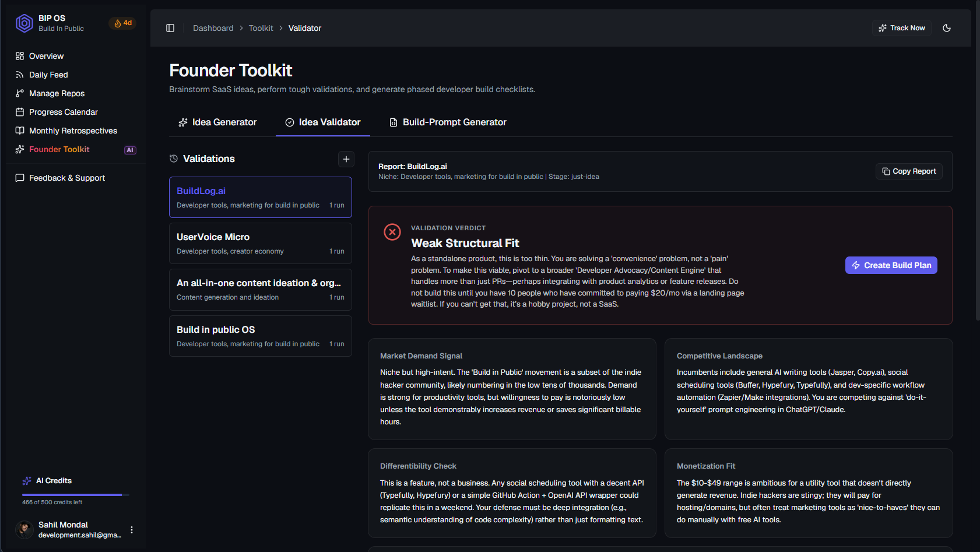The width and height of the screenshot is (980, 552).
Task: Click the Monetization Fit card title
Action: click(706, 466)
